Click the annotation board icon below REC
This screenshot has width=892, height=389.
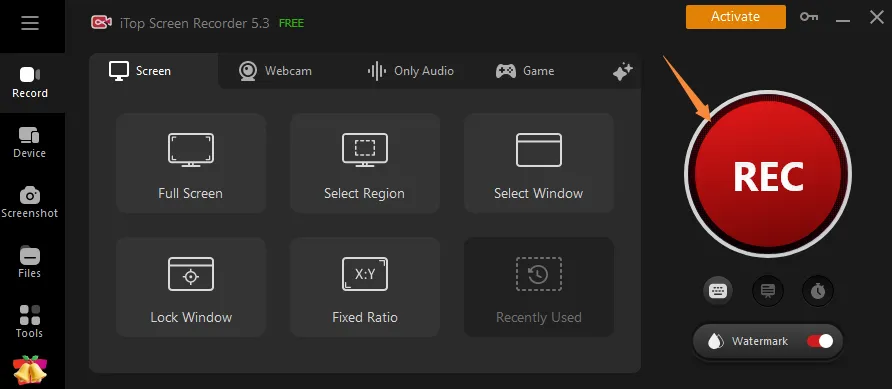point(768,291)
